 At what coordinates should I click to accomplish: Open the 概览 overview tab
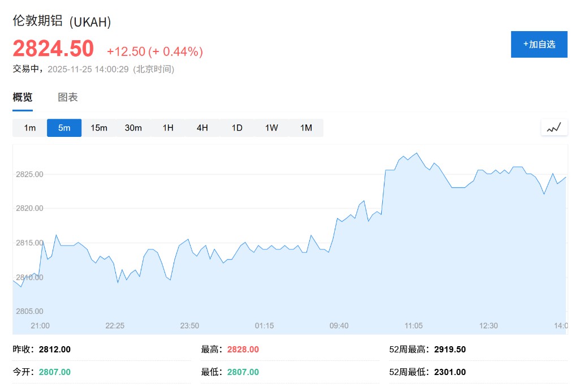click(x=23, y=97)
